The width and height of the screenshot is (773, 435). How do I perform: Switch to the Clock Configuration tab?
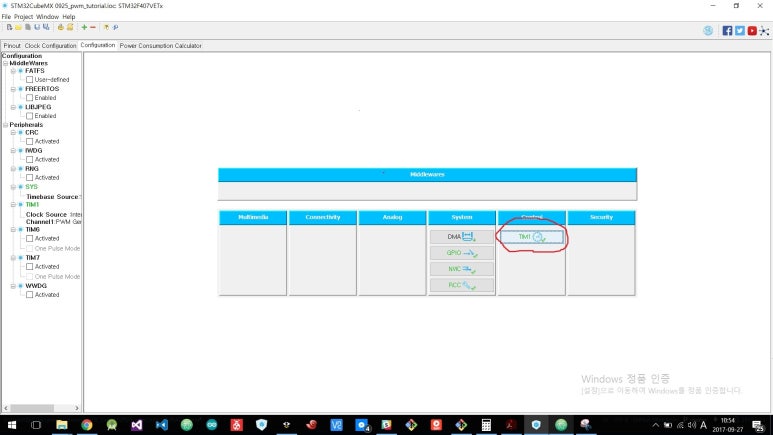pyautogui.click(x=50, y=45)
